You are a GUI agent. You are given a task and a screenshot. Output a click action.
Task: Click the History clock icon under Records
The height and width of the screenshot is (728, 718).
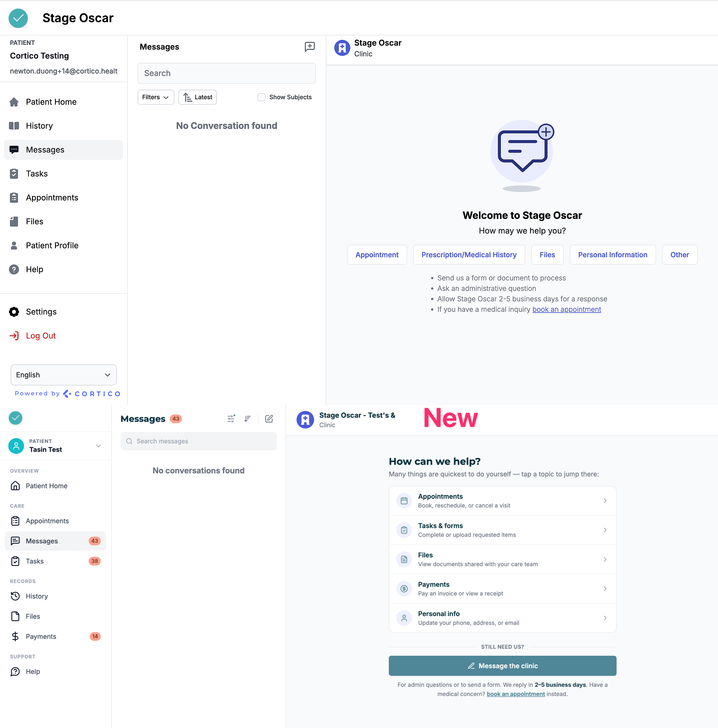15,596
